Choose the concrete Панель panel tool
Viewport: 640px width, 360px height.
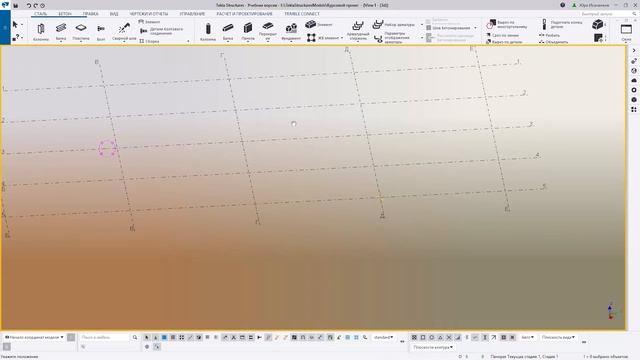(x=248, y=32)
